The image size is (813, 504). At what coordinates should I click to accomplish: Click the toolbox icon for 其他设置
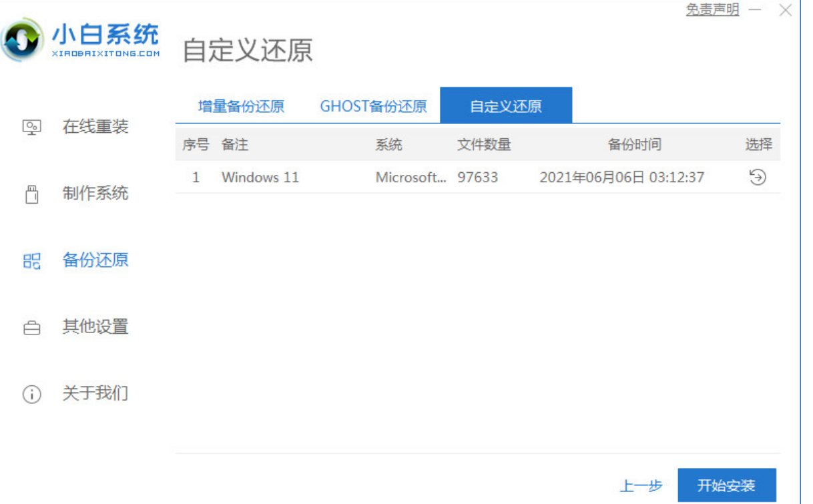coord(31,328)
